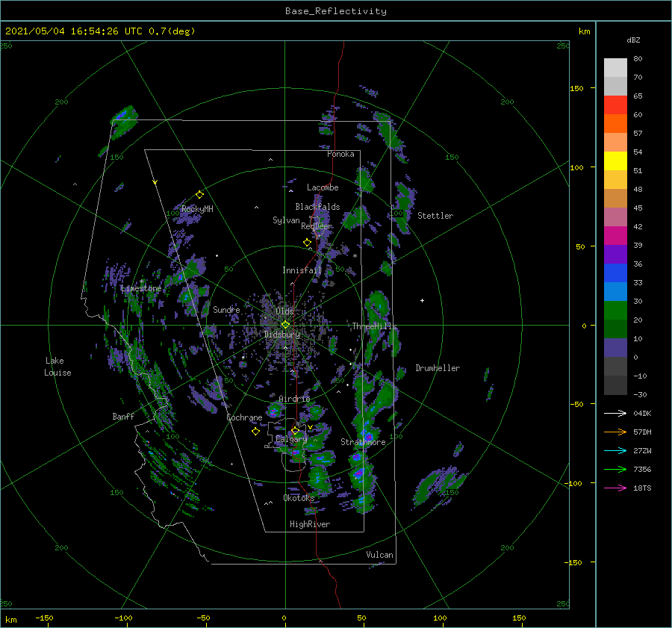
Task: Click the Base_Reflectivity title
Action: click(x=336, y=11)
